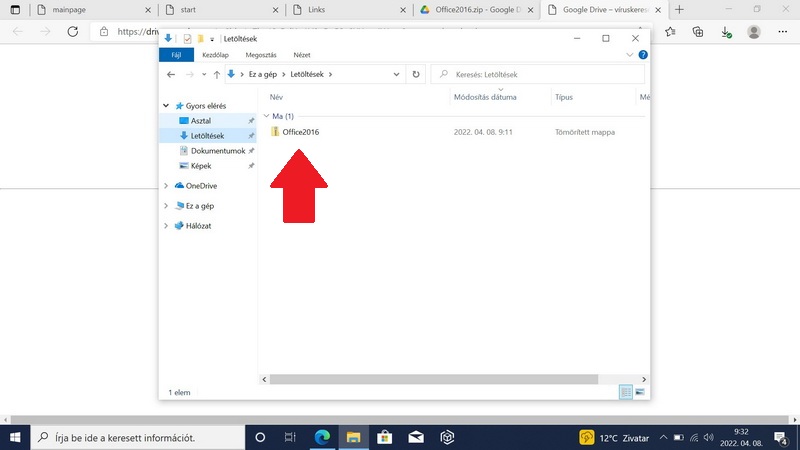Switch to the Links browser tab
The width and height of the screenshot is (800, 450).
coord(349,10)
